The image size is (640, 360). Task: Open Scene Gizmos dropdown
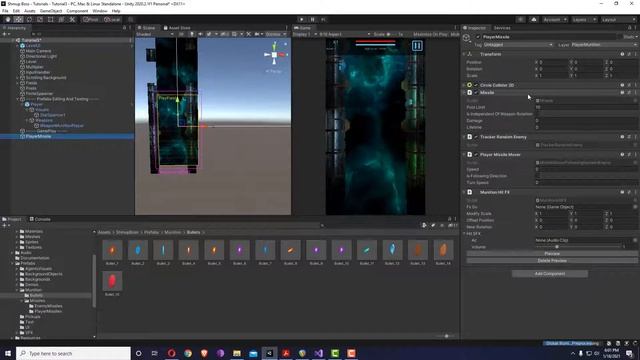click(276, 34)
